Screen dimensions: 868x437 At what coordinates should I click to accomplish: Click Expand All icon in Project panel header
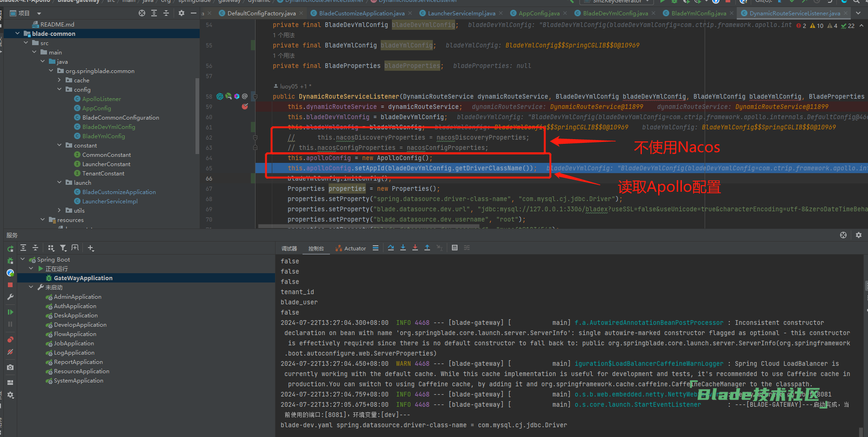click(x=154, y=13)
